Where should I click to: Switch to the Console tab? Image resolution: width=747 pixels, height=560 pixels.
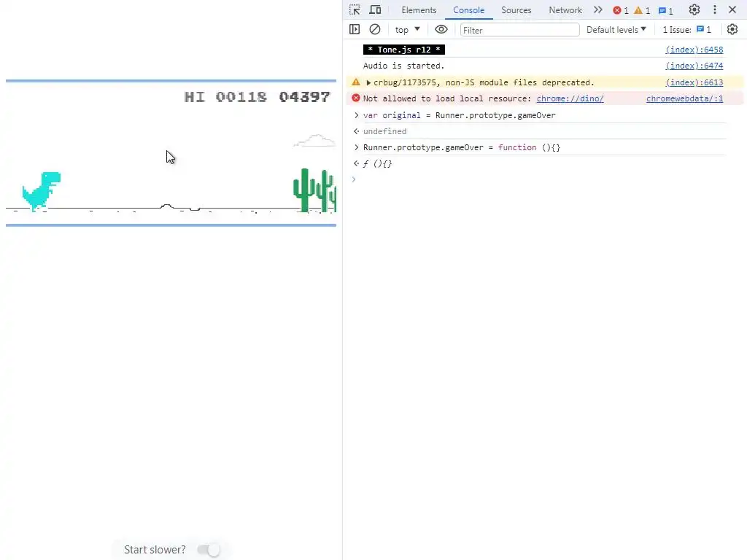click(469, 10)
